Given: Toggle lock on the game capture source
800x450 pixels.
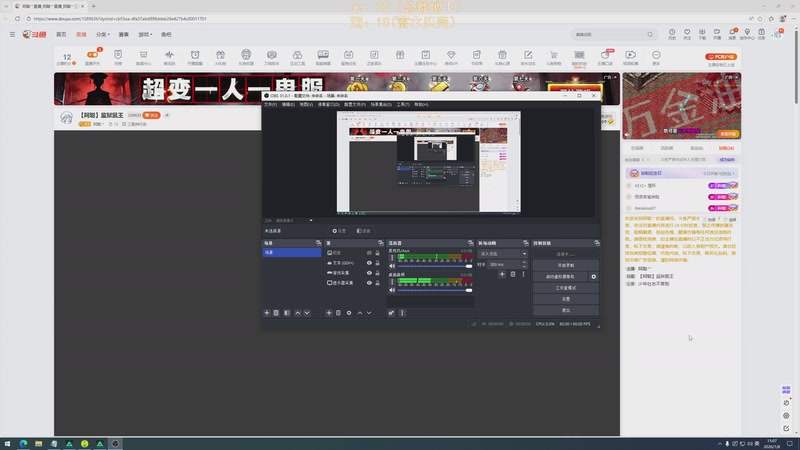Looking at the screenshot, I should (x=378, y=272).
